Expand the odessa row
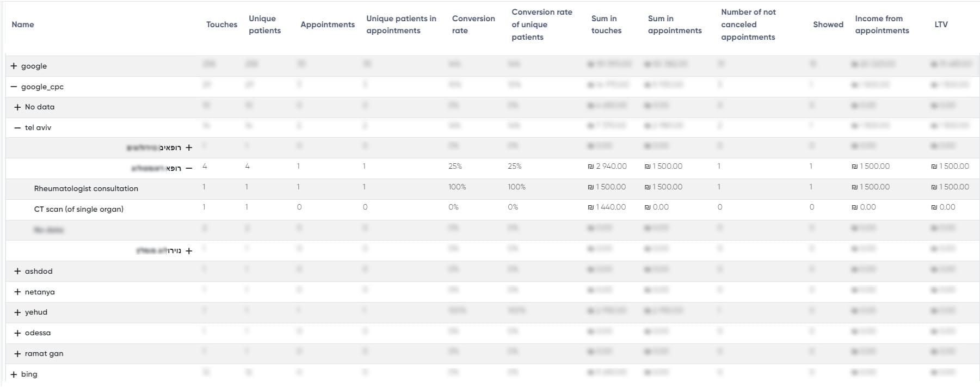This screenshot has width=980, height=387. (17, 333)
